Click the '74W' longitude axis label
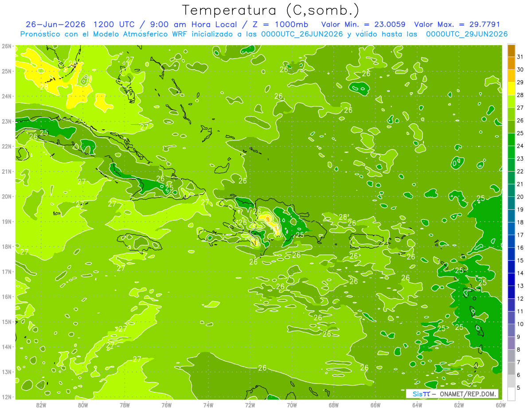 pyautogui.click(x=208, y=405)
